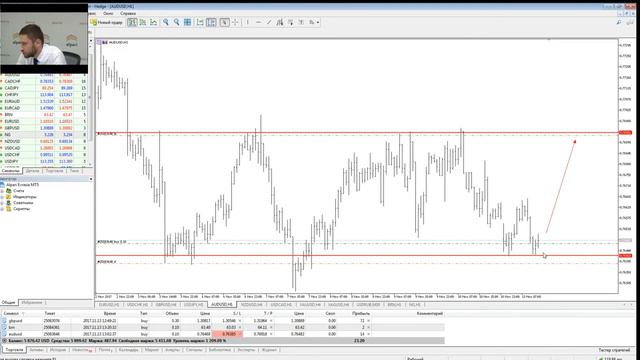Switch to Символы tab in Market Watch
The height and width of the screenshot is (360, 640).
(11, 171)
